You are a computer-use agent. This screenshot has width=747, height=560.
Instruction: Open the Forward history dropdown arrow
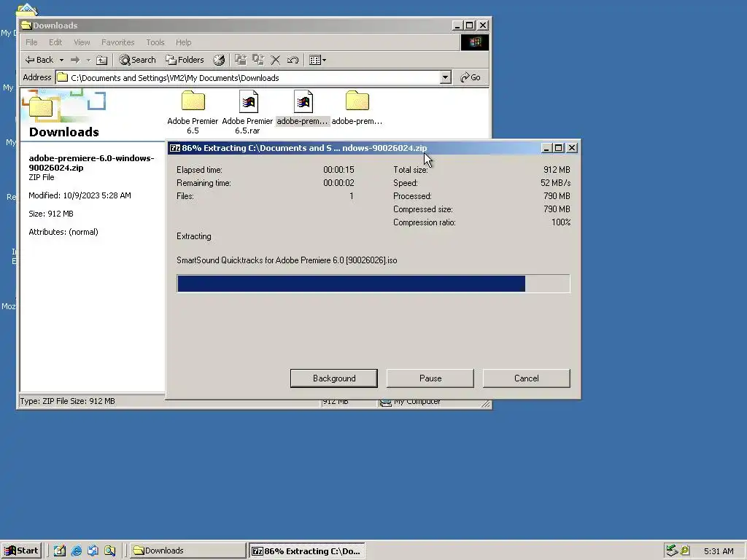click(x=88, y=60)
